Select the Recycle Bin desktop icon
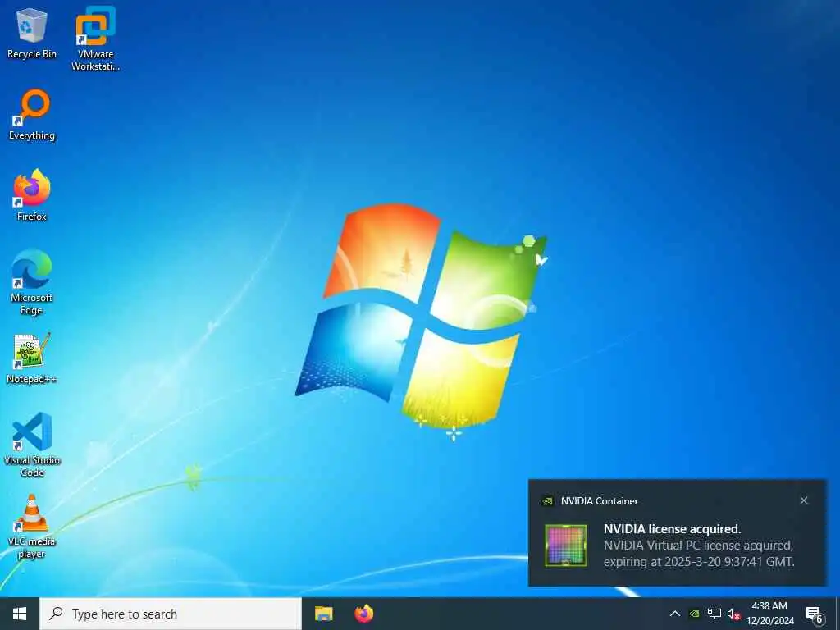Image resolution: width=840 pixels, height=630 pixels. pyautogui.click(x=32, y=33)
